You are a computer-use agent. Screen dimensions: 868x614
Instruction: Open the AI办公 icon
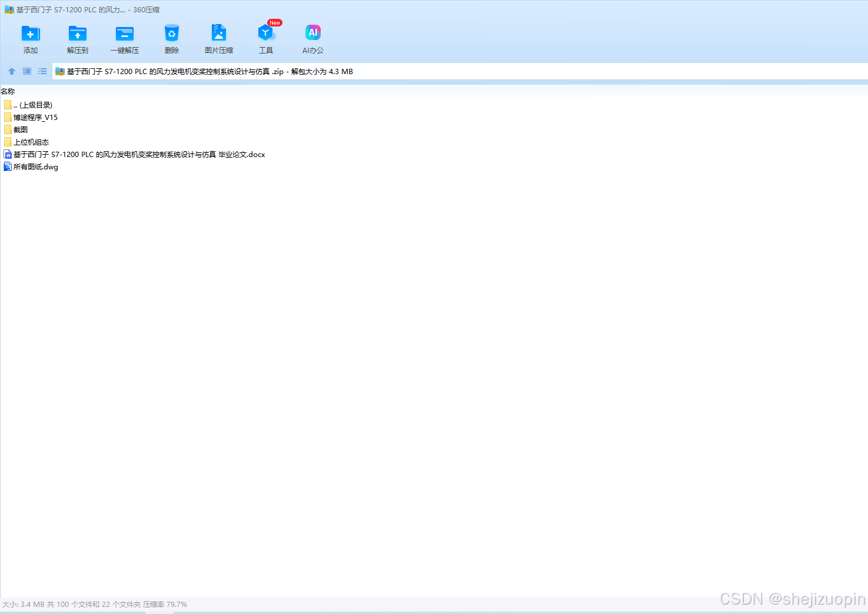[313, 32]
